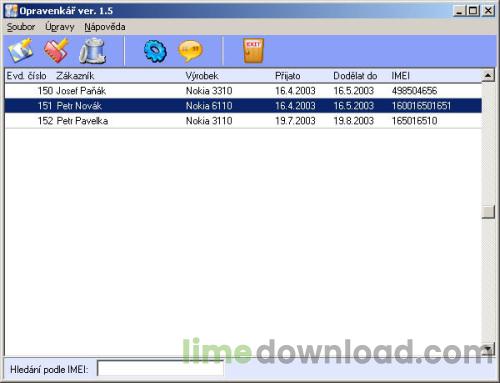Screen dimensions: 500x383
Task: Click the orange EXIT door icon
Action: point(253,51)
